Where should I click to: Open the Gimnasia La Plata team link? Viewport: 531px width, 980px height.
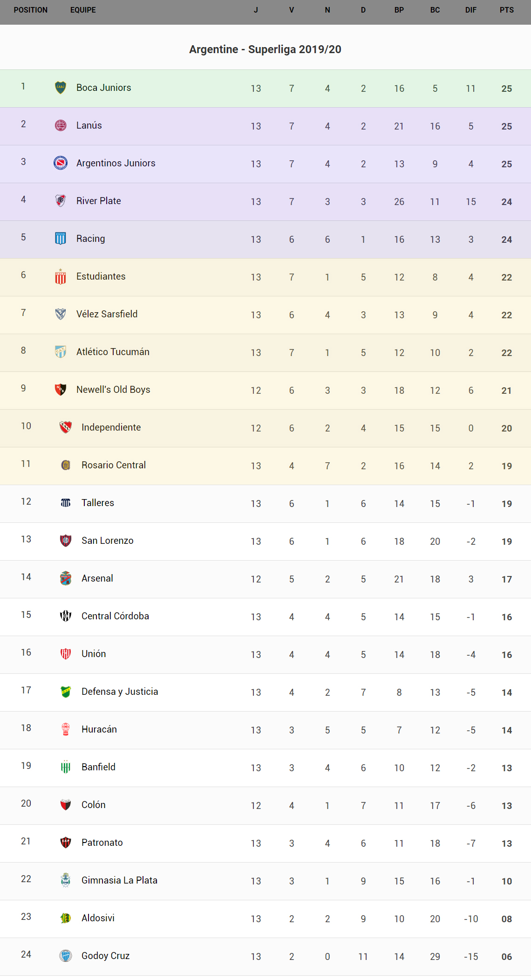pos(119,880)
